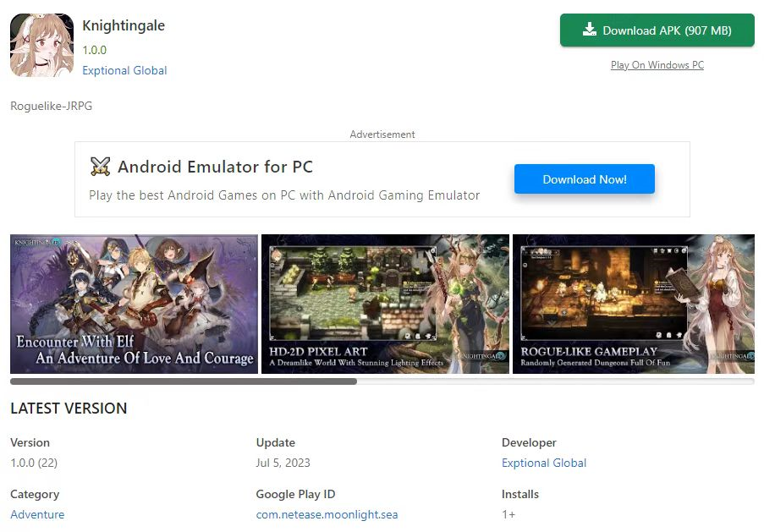Click the Knightingale app title
764x532 pixels.
(x=124, y=25)
